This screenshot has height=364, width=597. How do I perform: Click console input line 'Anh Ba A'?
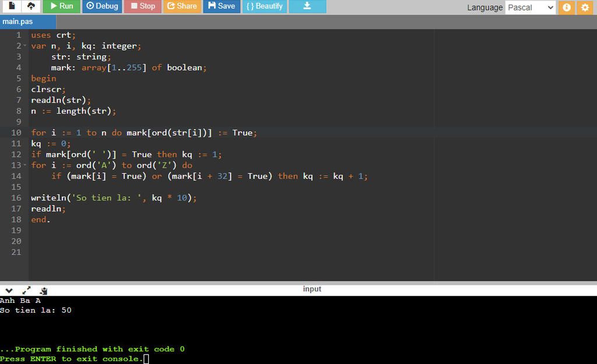(20, 300)
